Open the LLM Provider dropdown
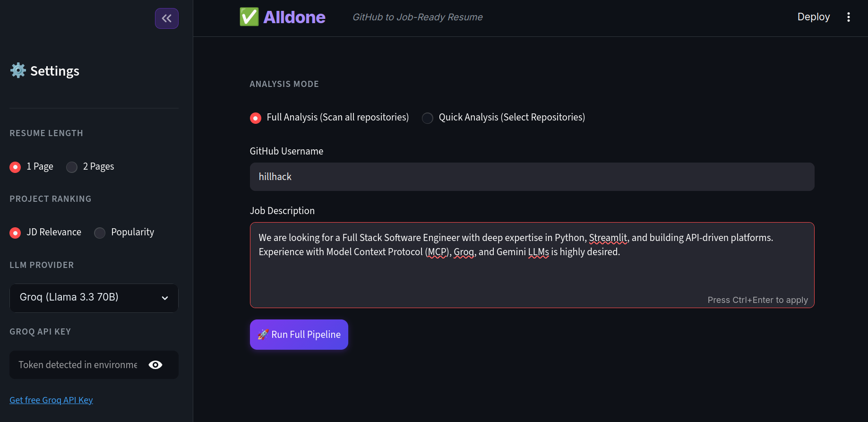The width and height of the screenshot is (868, 422). point(94,298)
